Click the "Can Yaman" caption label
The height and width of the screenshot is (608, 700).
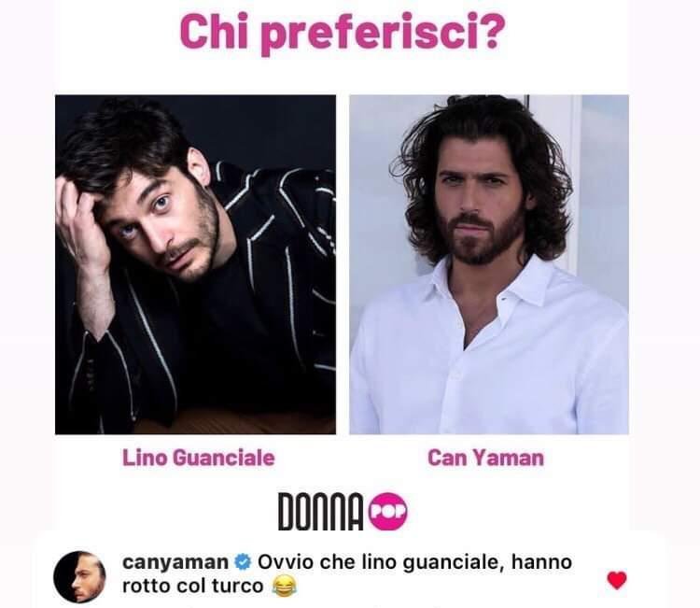pyautogui.click(x=485, y=458)
